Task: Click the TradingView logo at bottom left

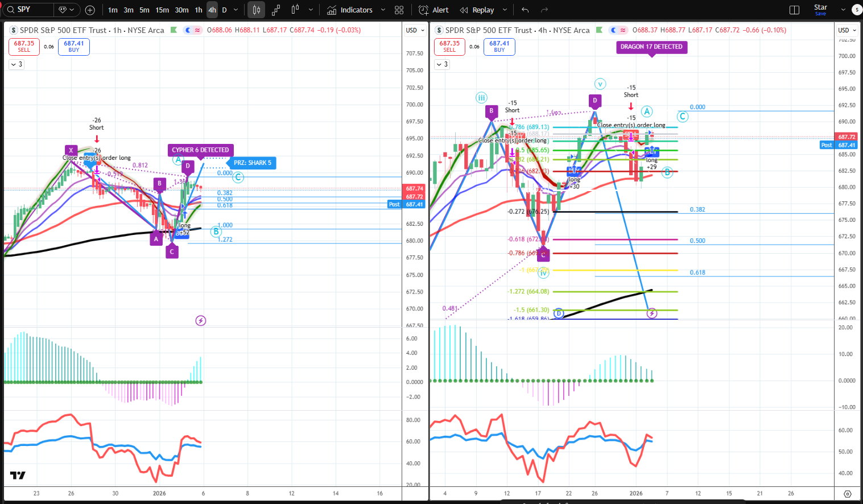Action: click(18, 476)
